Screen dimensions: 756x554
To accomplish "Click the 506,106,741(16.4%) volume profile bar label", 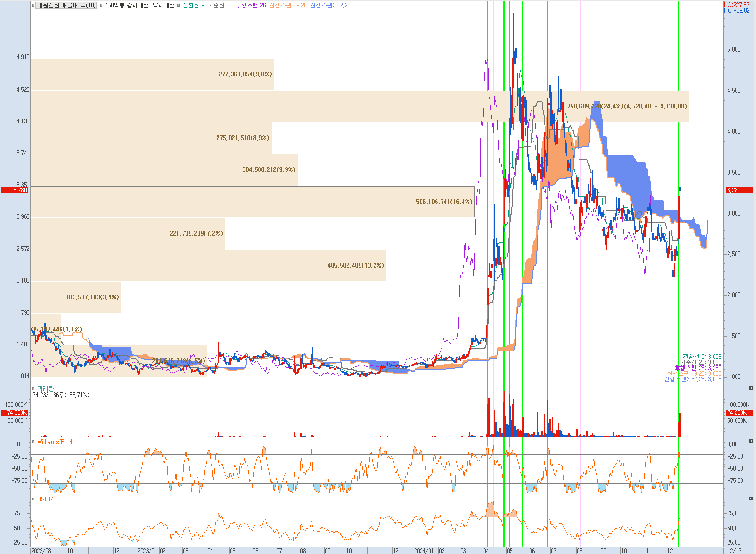I will 444,202.
